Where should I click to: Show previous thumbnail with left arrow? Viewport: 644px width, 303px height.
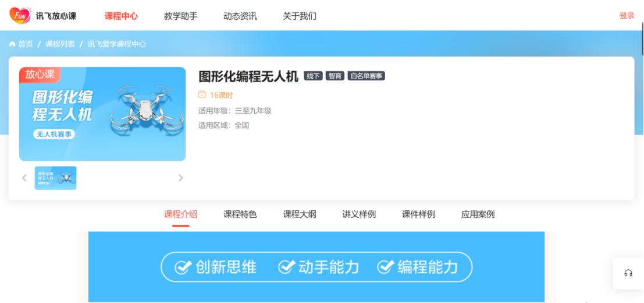tap(24, 178)
